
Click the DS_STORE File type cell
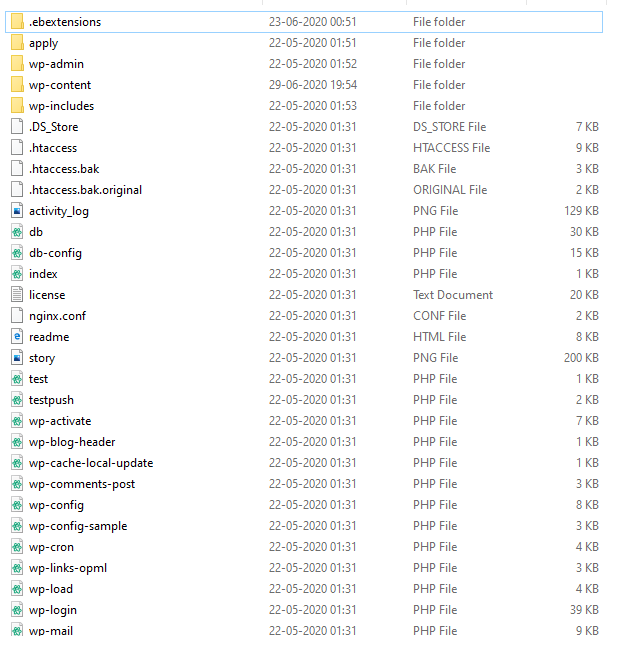[x=450, y=127]
